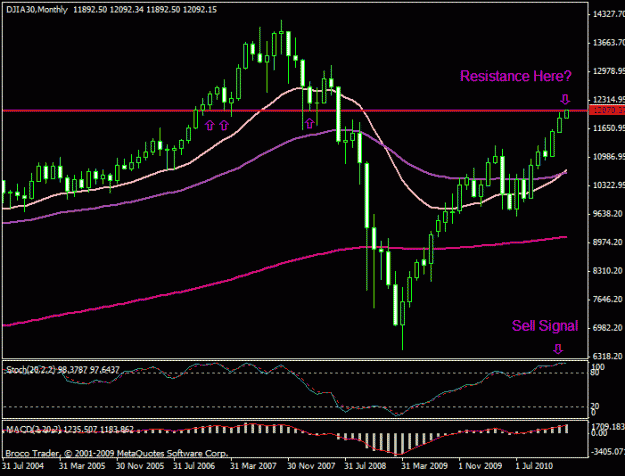Image resolution: width=625 pixels, height=476 pixels.
Task: Click the 1 Jul 2010 date label
Action: point(534,466)
